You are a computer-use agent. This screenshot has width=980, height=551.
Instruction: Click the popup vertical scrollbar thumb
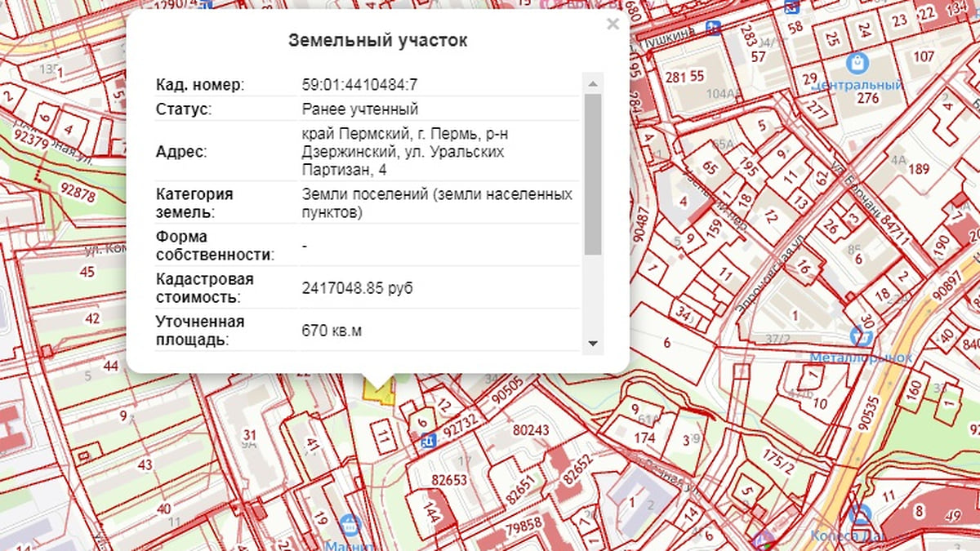coord(593,171)
